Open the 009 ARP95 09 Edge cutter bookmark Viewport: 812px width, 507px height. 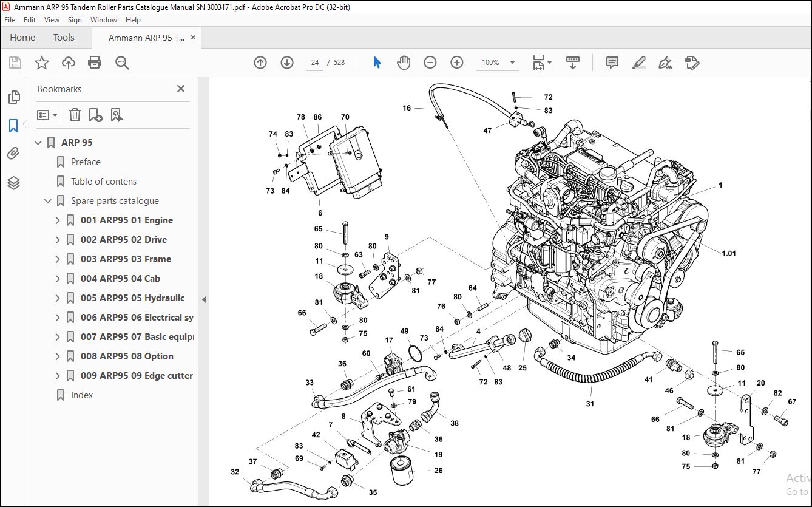coord(137,376)
